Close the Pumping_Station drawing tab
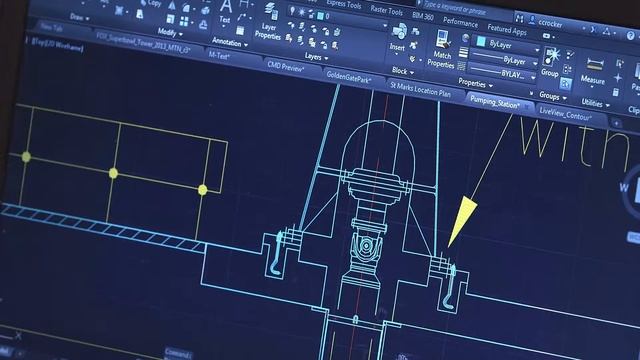This screenshot has width=640, height=360. point(527,107)
